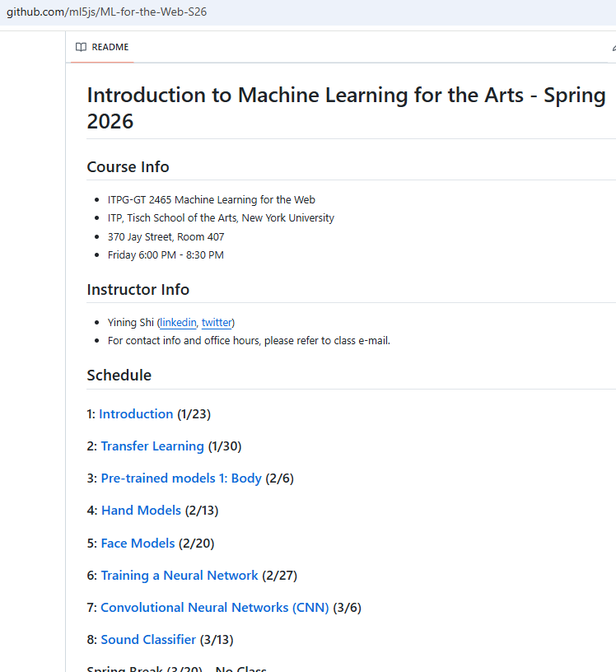
Task: Open Convolutional Neural Networks (CNN) link
Action: pyautogui.click(x=214, y=607)
